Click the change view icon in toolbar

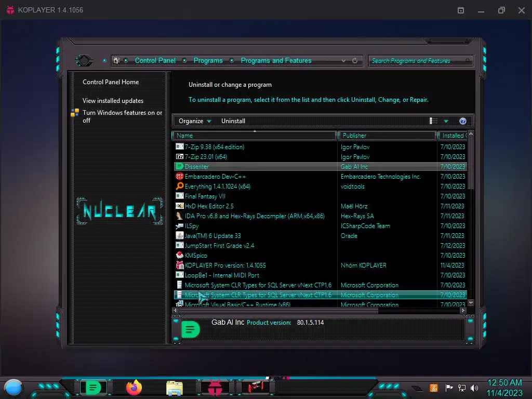[x=433, y=121]
